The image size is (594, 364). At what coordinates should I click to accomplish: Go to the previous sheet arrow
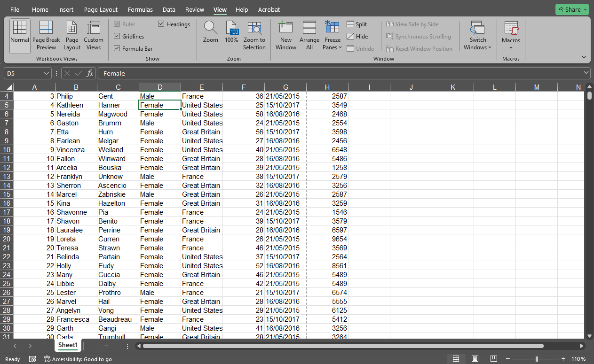(x=15, y=346)
